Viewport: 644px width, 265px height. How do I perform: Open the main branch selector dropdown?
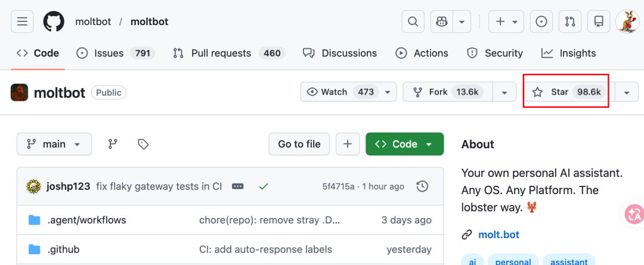click(54, 144)
